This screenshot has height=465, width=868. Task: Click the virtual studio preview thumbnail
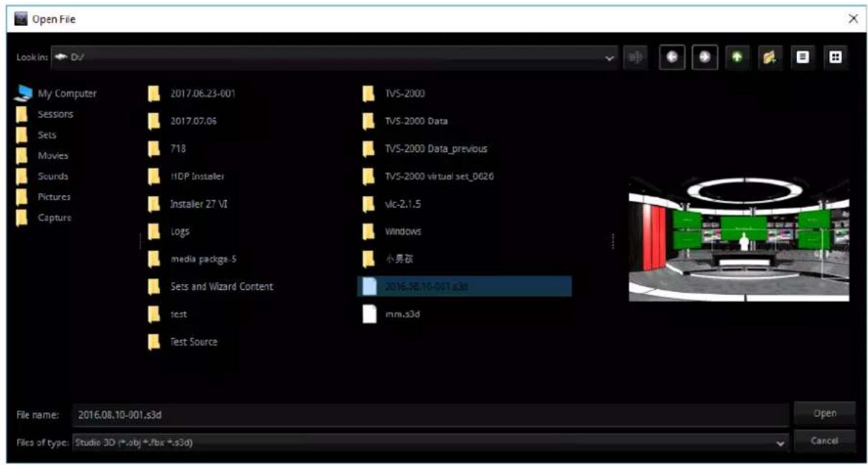pyautogui.click(x=739, y=240)
